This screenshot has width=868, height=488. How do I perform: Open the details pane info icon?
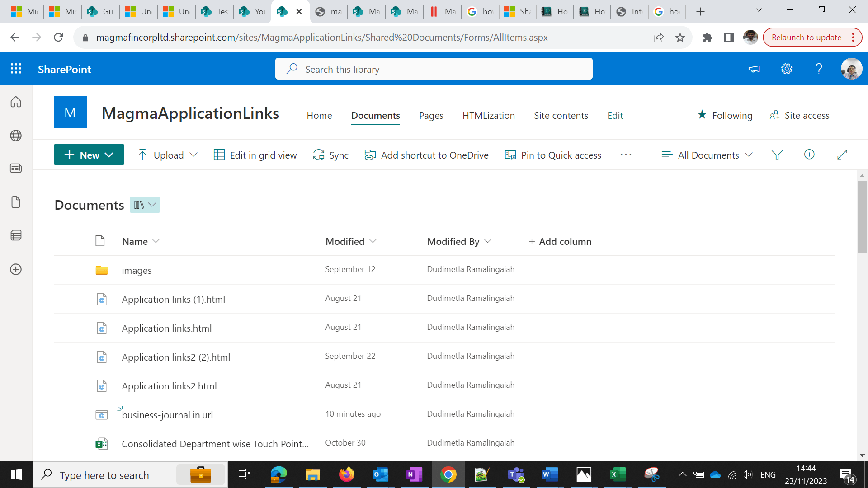[809, 155]
